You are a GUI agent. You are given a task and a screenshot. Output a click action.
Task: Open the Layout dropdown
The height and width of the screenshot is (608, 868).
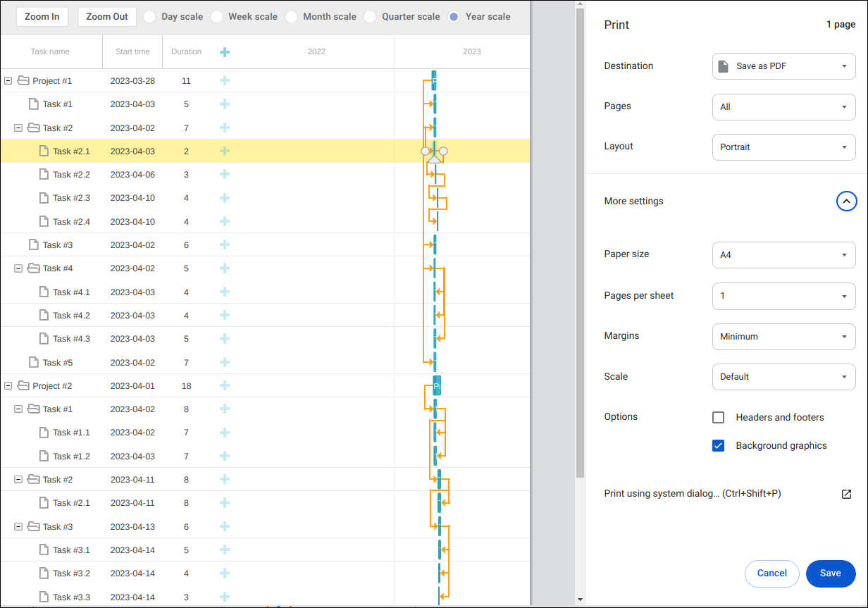(x=783, y=147)
